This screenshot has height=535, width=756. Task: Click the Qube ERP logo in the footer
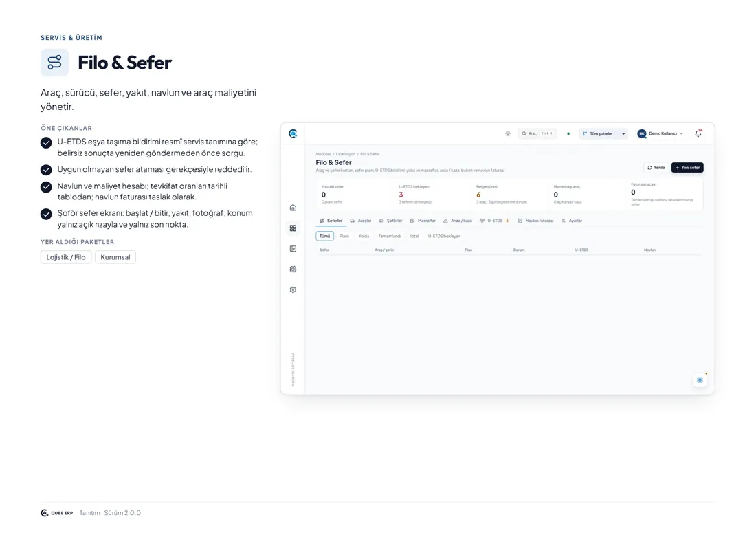57,513
